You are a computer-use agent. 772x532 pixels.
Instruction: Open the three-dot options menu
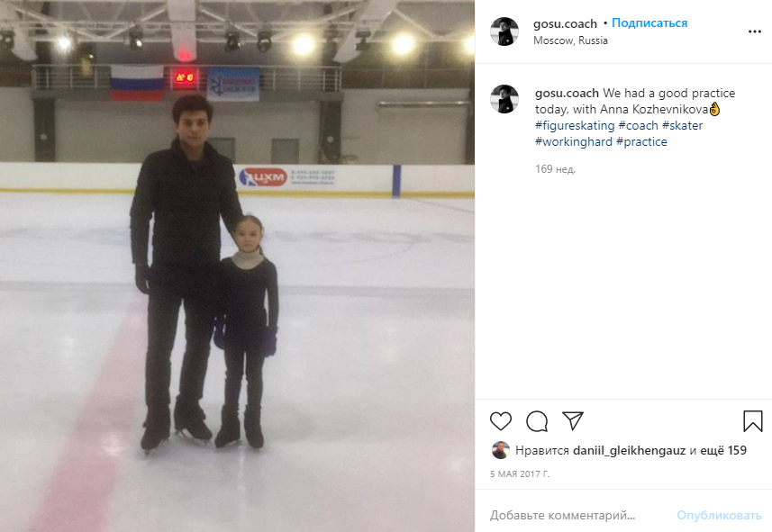click(x=754, y=32)
